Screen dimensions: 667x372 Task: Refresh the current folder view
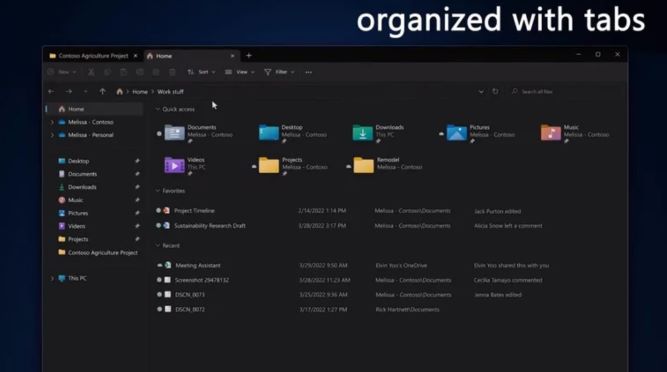pyautogui.click(x=495, y=91)
